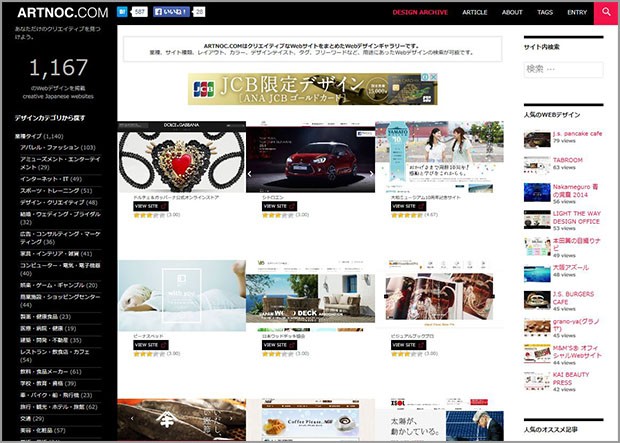Select TAGS in the top navigation
This screenshot has width=620, height=443.
pos(545,13)
